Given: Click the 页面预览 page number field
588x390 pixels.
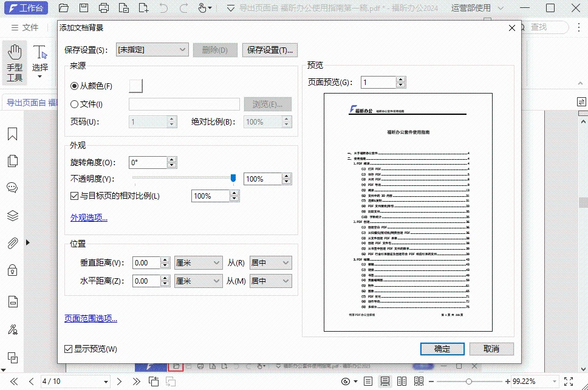Looking at the screenshot, I should pos(378,83).
